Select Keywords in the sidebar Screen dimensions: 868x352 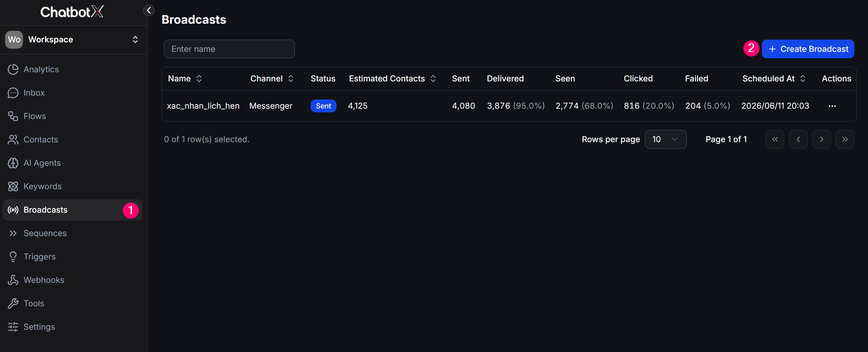[72, 186]
